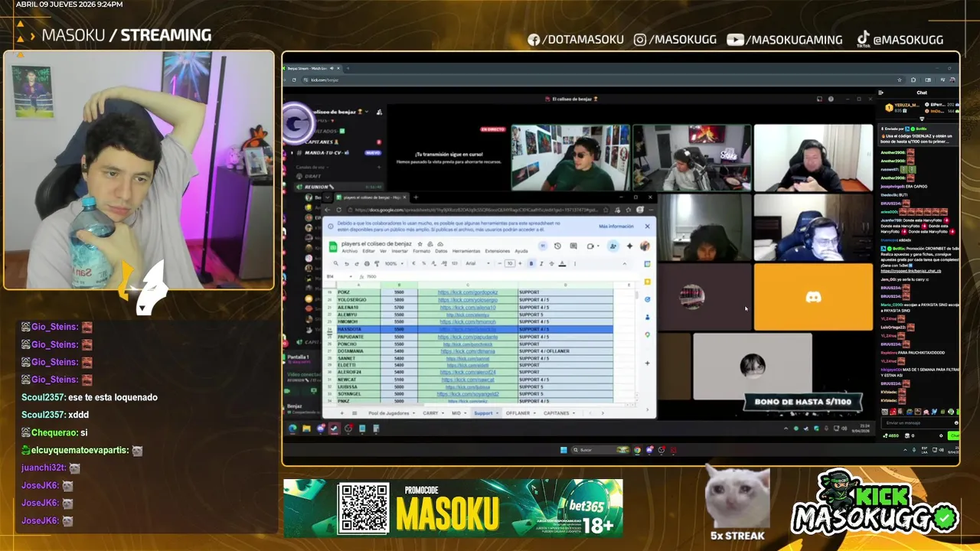Click the paint format icon in Sheets
The height and width of the screenshot is (551, 980).
(377, 263)
